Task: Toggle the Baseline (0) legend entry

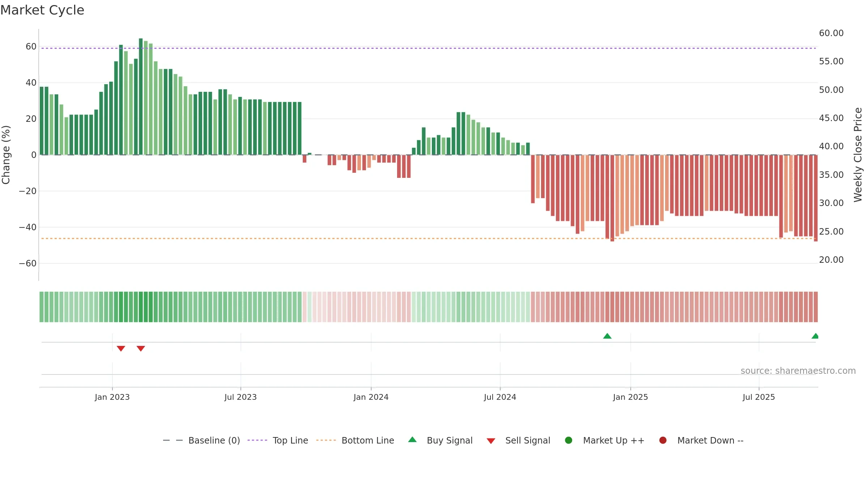Action: point(201,440)
